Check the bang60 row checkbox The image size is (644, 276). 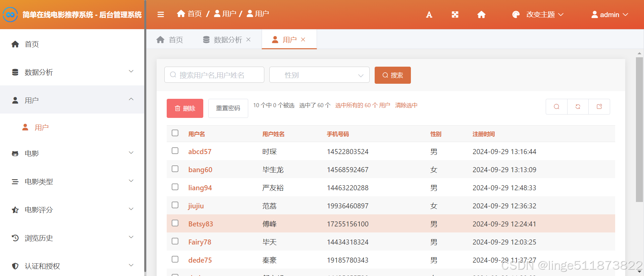pyautogui.click(x=175, y=169)
